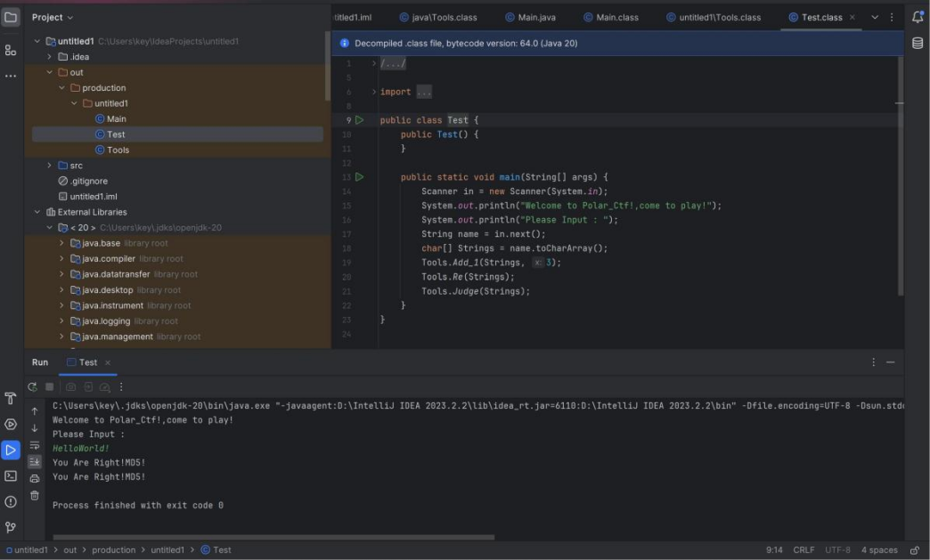Image resolution: width=930 pixels, height=560 pixels.
Task: Rerun the Test program
Action: pyautogui.click(x=32, y=387)
